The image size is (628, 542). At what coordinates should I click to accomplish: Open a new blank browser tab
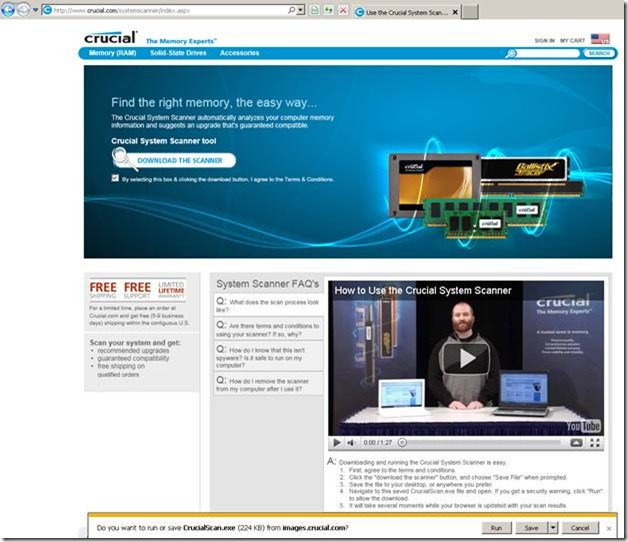(x=470, y=12)
